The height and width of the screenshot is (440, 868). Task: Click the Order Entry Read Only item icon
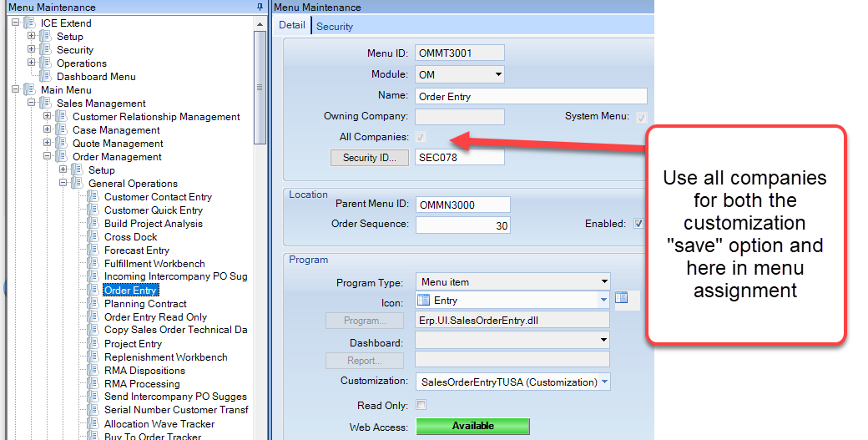(93, 316)
